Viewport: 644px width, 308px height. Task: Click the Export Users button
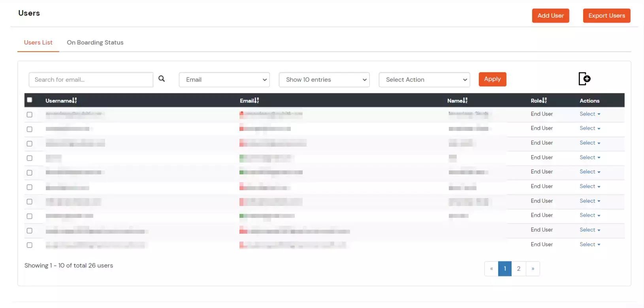point(606,15)
